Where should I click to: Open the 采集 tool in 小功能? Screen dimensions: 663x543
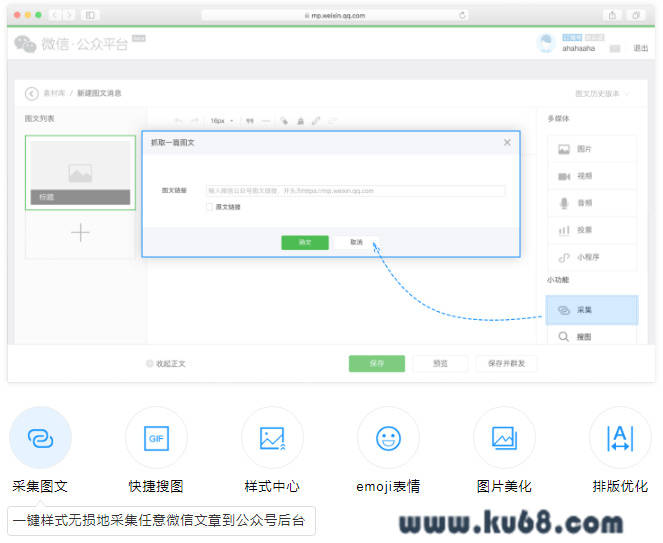coord(592,310)
